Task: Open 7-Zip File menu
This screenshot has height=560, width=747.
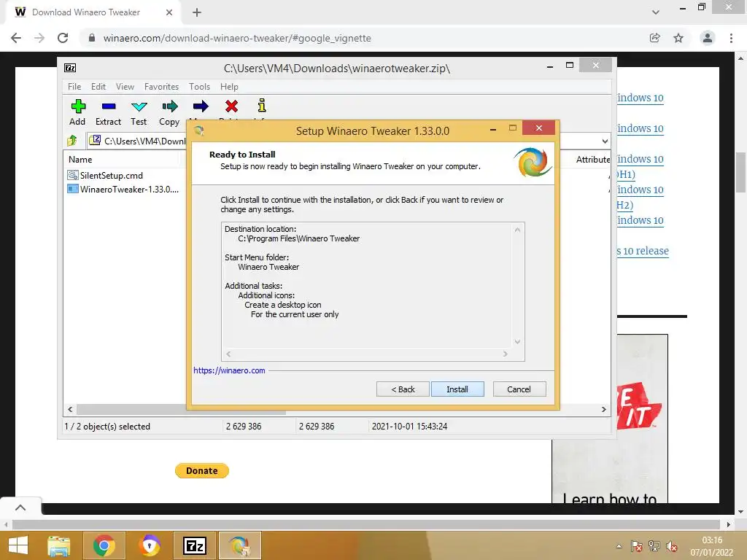Action: click(74, 87)
